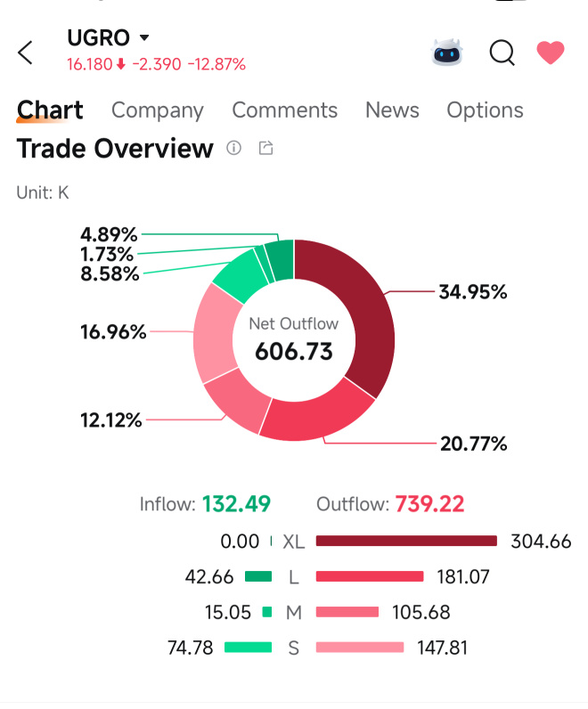Image resolution: width=588 pixels, height=709 pixels.
Task: Select the Options tab
Action: coord(485,110)
